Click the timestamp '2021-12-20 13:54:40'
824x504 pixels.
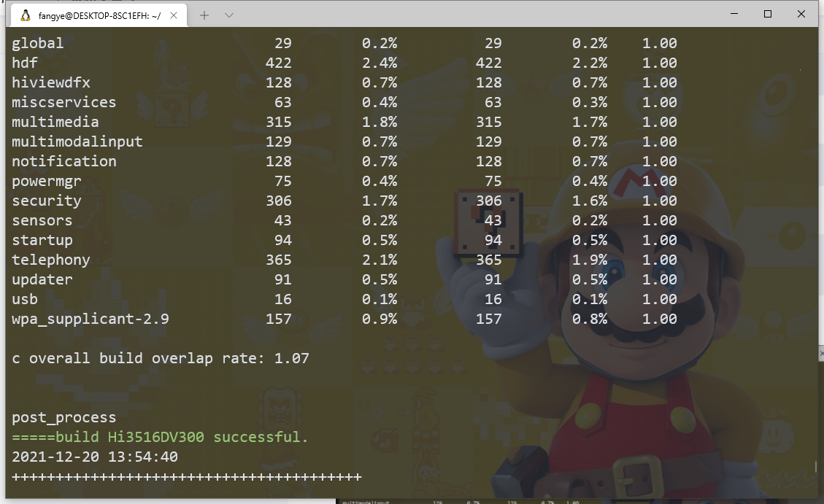tap(95, 457)
